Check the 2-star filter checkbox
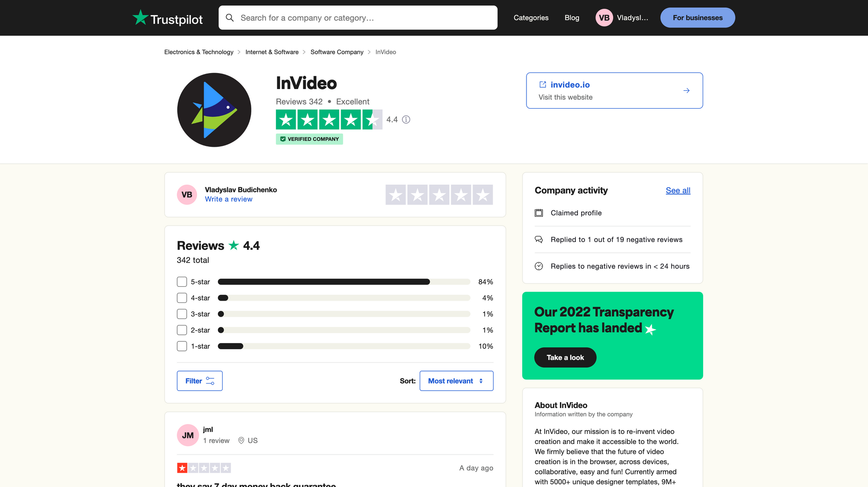 coord(182,330)
